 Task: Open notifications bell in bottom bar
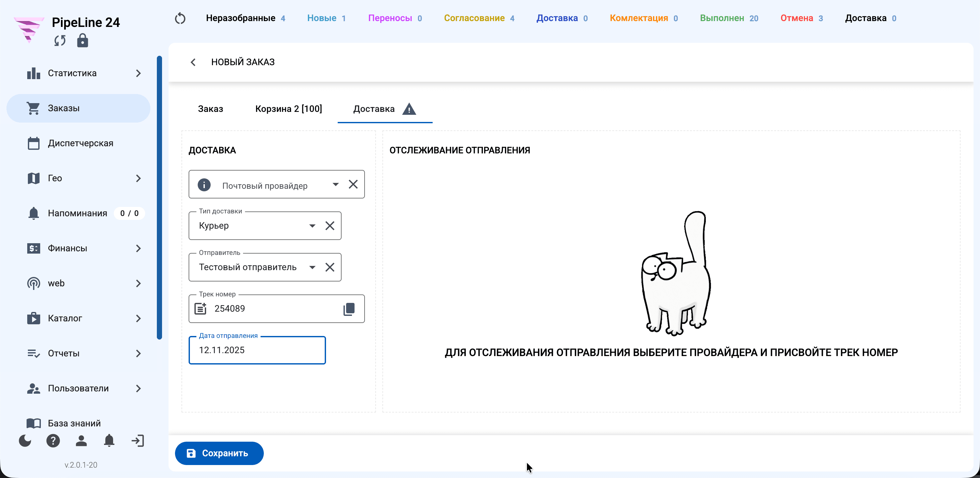tap(109, 441)
